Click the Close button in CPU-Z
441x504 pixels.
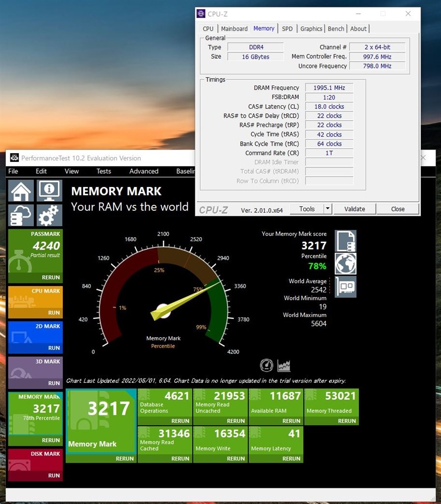point(398,209)
